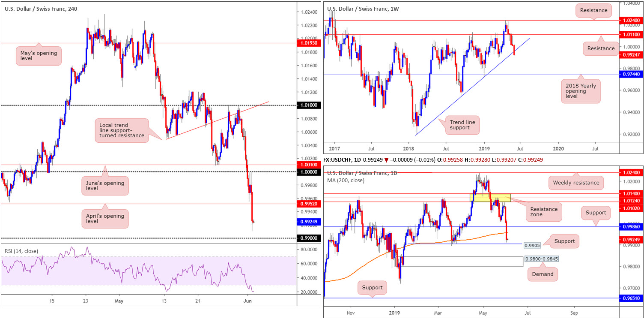Select the red 1.00100 price tag

click(x=308, y=165)
